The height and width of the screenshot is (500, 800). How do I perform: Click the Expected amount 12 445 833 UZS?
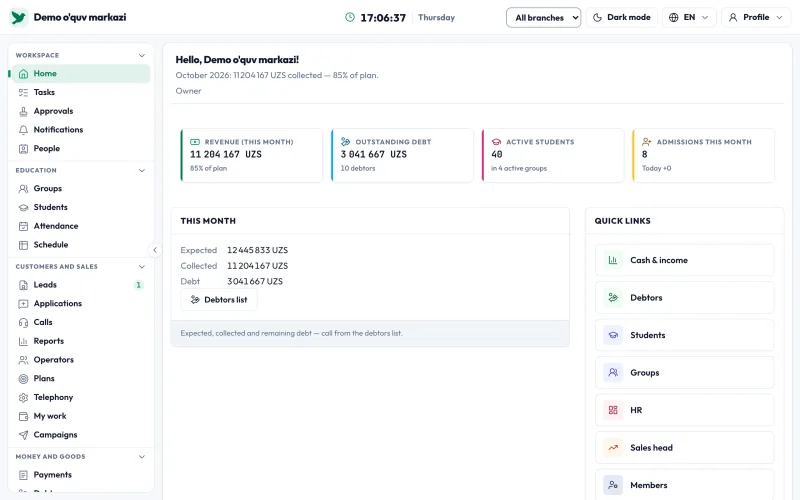pos(258,251)
